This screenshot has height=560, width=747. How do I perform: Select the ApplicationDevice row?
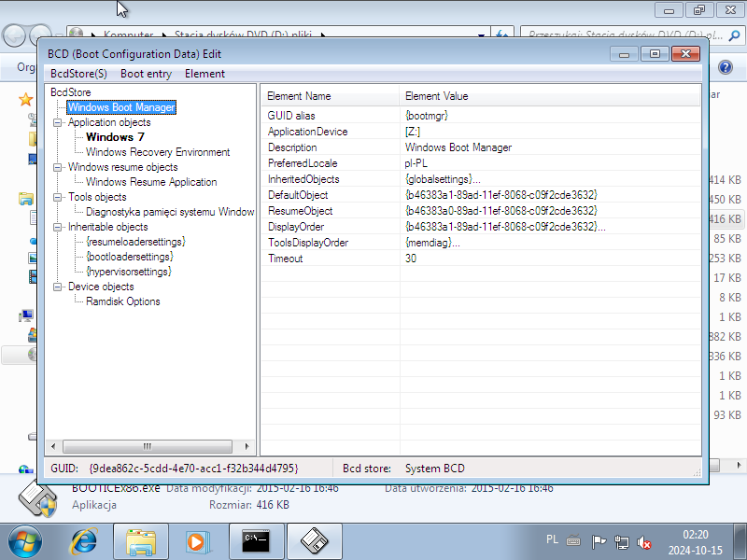pyautogui.click(x=481, y=132)
